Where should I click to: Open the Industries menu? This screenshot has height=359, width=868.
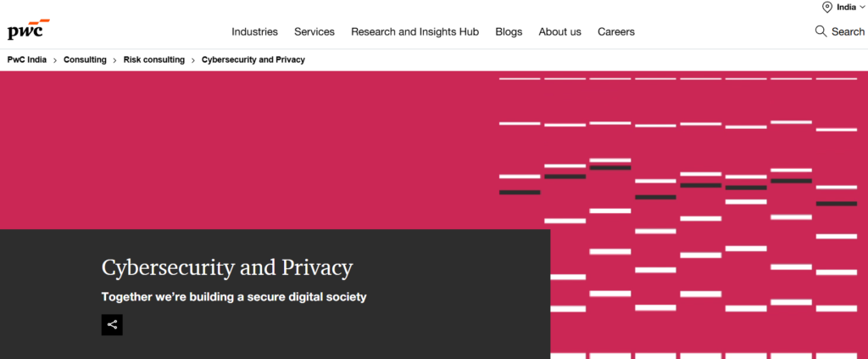pyautogui.click(x=254, y=31)
